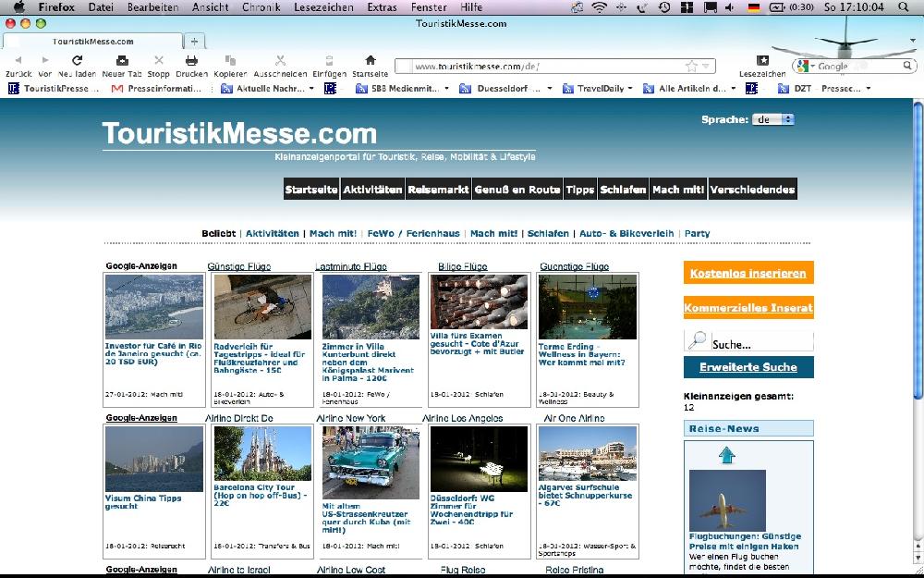Click the Drucken printer icon
The image size is (924, 578).
click(191, 60)
